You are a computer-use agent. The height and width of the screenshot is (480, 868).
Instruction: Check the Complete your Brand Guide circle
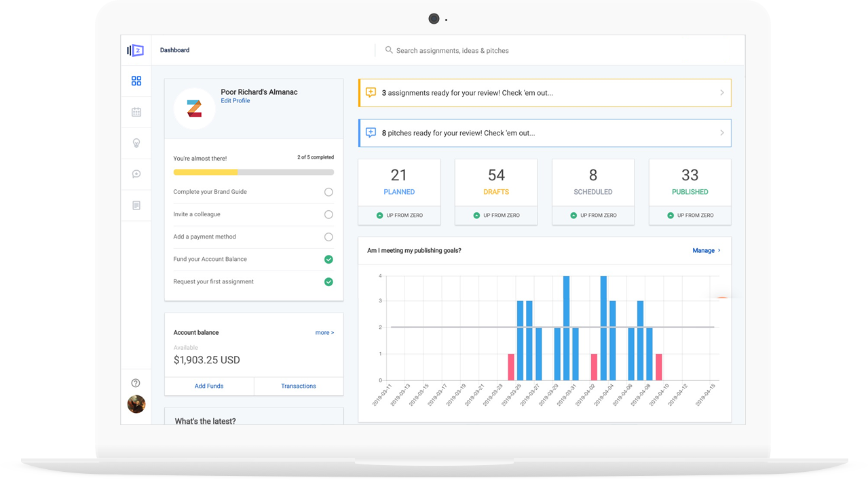tap(328, 192)
